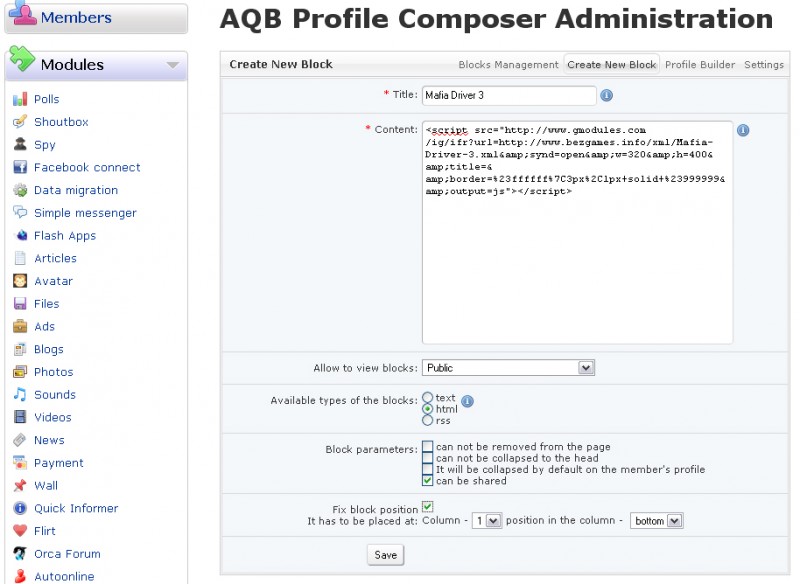This screenshot has height=584, width=800.
Task: Click the News tag icon
Action: [x=20, y=440]
